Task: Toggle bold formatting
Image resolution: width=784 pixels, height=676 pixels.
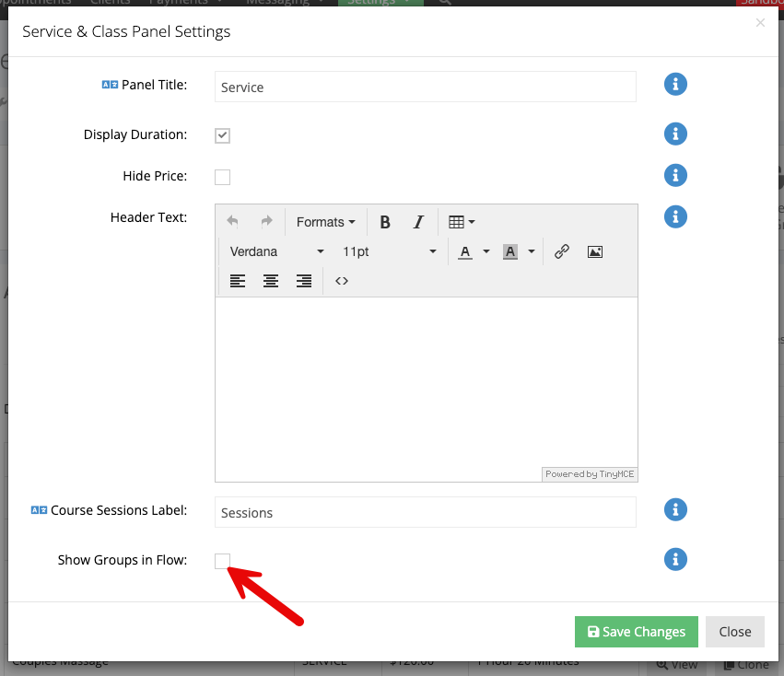Action: point(384,222)
